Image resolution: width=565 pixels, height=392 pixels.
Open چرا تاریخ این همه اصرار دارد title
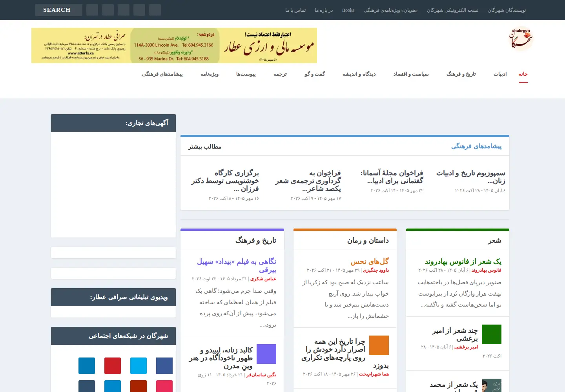coord(345,353)
